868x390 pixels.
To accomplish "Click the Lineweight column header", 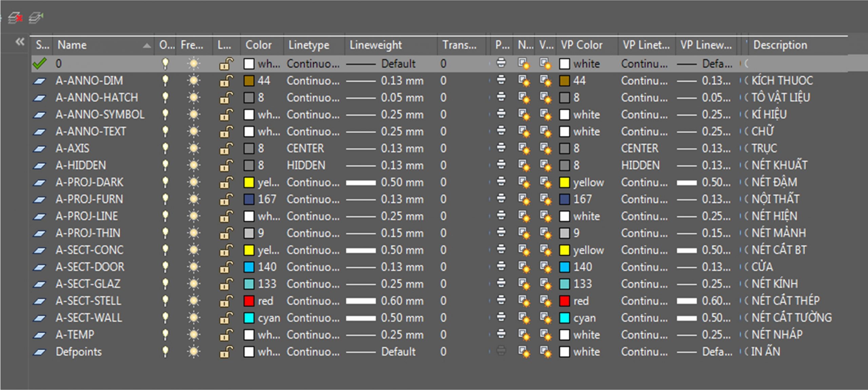I will tap(376, 45).
